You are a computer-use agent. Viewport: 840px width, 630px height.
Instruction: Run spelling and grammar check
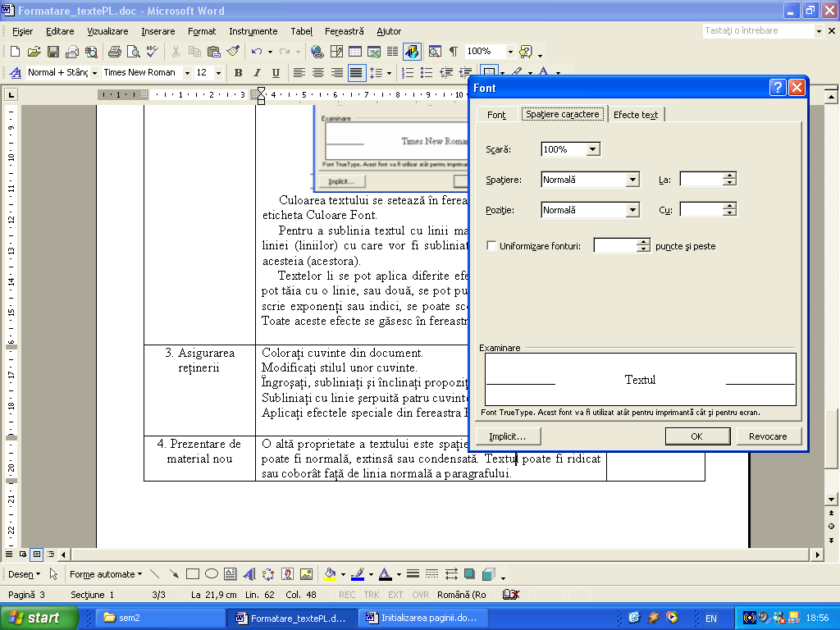pos(152,52)
